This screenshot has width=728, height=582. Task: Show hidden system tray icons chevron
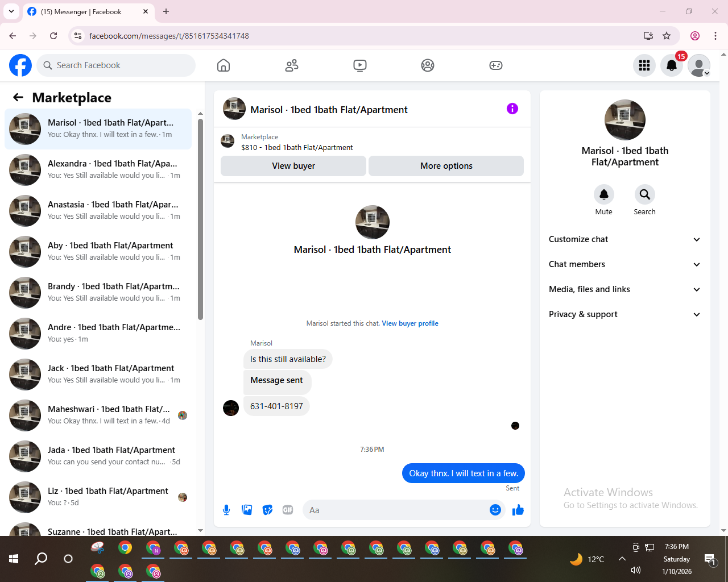622,559
